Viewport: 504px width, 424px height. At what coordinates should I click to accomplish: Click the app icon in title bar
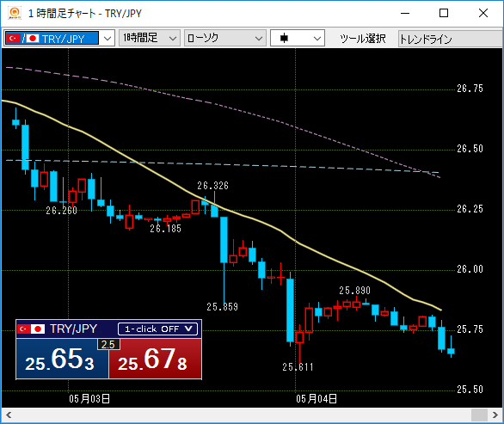tap(15, 14)
